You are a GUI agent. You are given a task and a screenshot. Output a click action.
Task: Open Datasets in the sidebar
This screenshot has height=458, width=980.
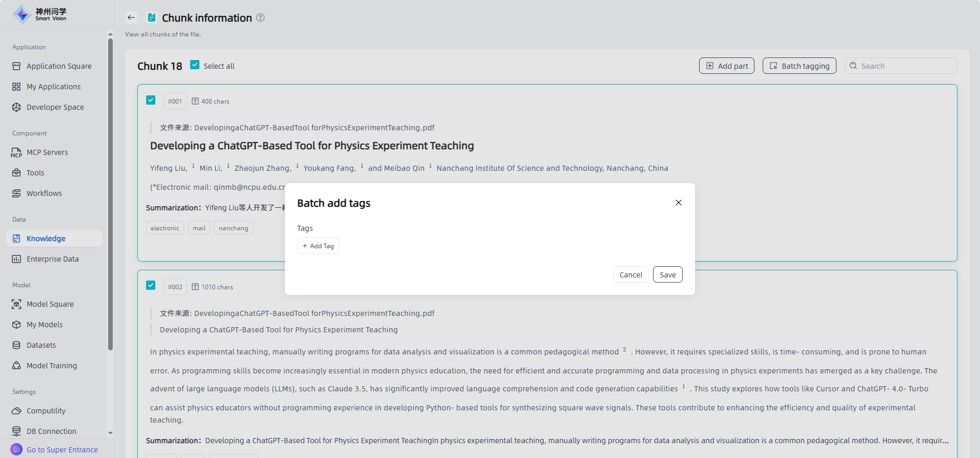[x=41, y=345]
